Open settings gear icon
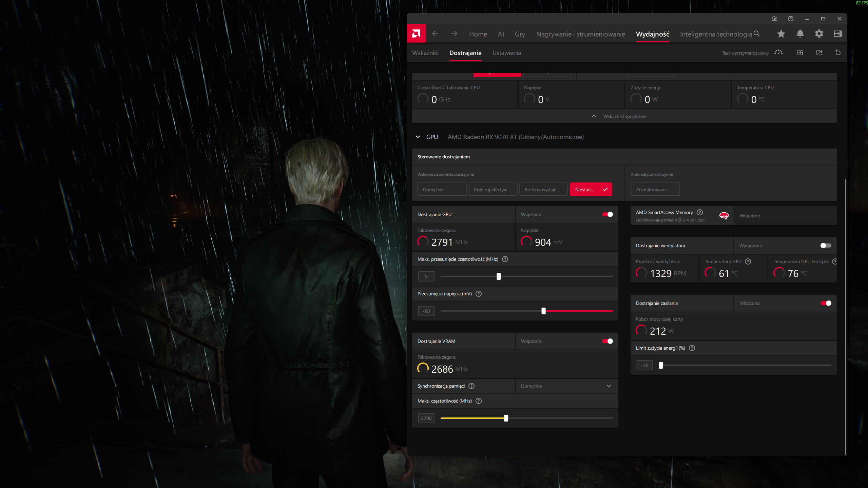Image resolution: width=868 pixels, height=488 pixels. pos(819,34)
